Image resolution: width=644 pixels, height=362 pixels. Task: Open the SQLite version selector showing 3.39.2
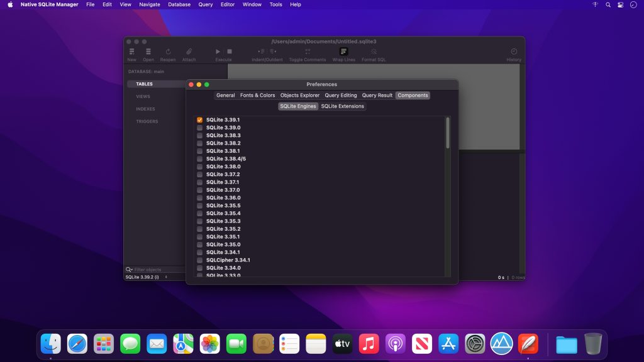[x=146, y=277]
